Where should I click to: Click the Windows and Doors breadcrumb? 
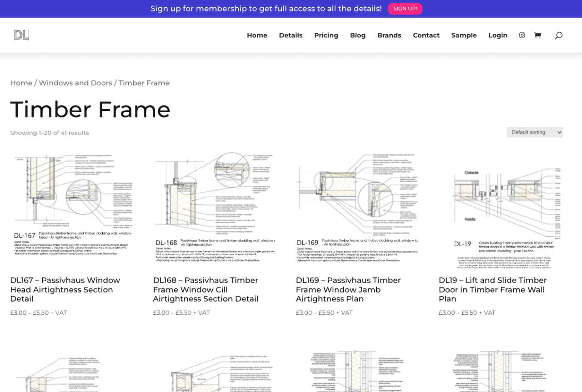click(x=75, y=83)
